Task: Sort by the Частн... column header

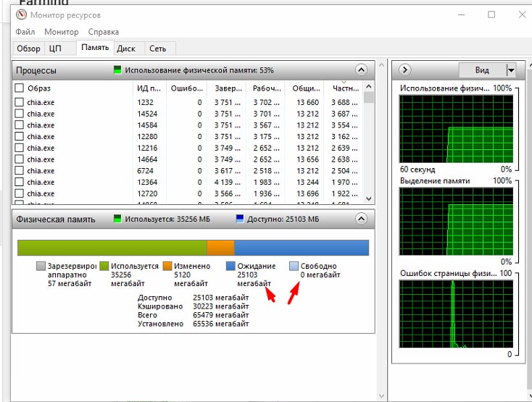Action: point(344,88)
